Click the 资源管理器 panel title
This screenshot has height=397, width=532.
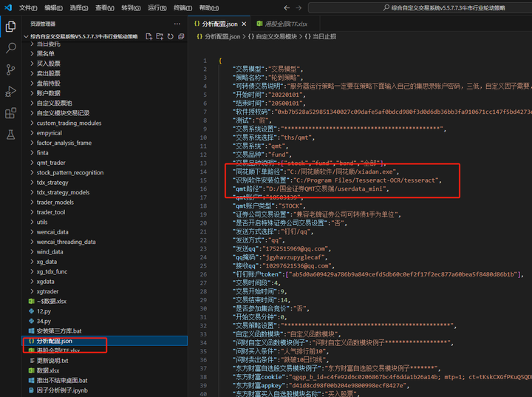43,24
